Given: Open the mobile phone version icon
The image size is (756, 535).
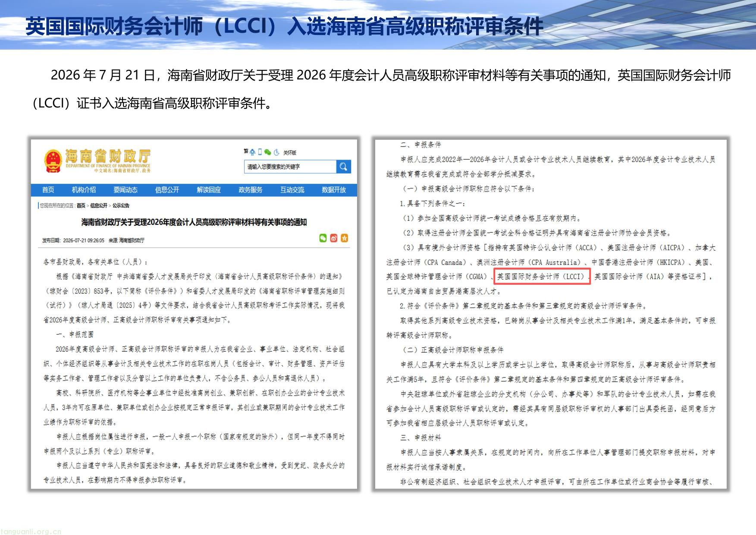Looking at the screenshot, I should (x=260, y=152).
